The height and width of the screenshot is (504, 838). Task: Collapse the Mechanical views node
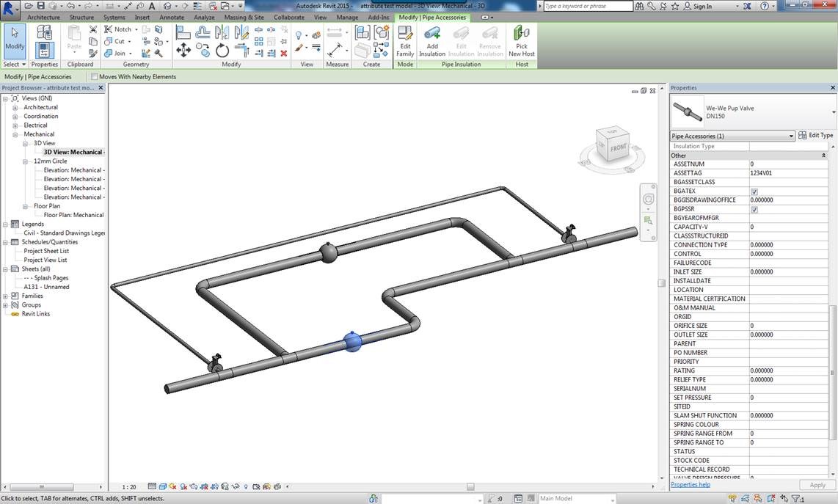coord(15,134)
